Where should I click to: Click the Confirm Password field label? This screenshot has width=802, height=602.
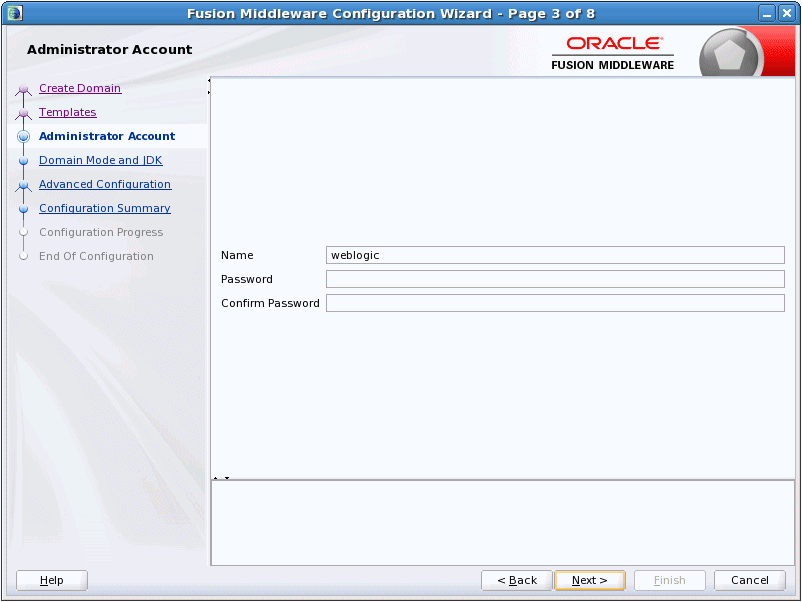(270, 303)
